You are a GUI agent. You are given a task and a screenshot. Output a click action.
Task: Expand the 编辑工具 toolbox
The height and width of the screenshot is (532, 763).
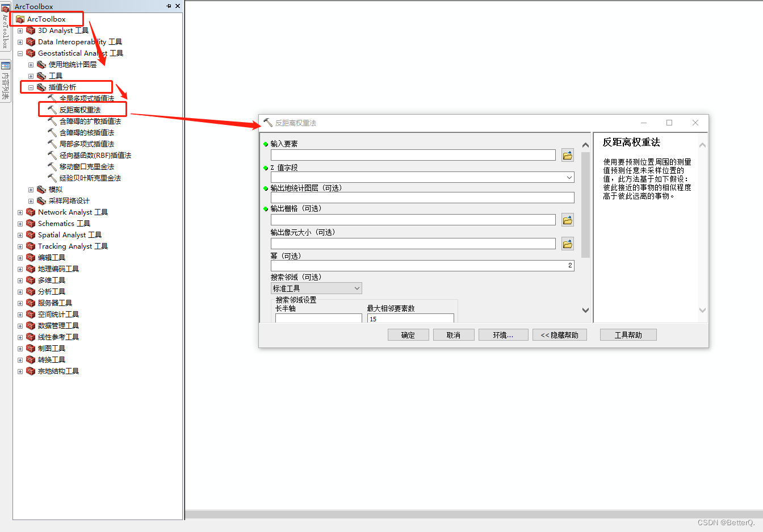20,258
